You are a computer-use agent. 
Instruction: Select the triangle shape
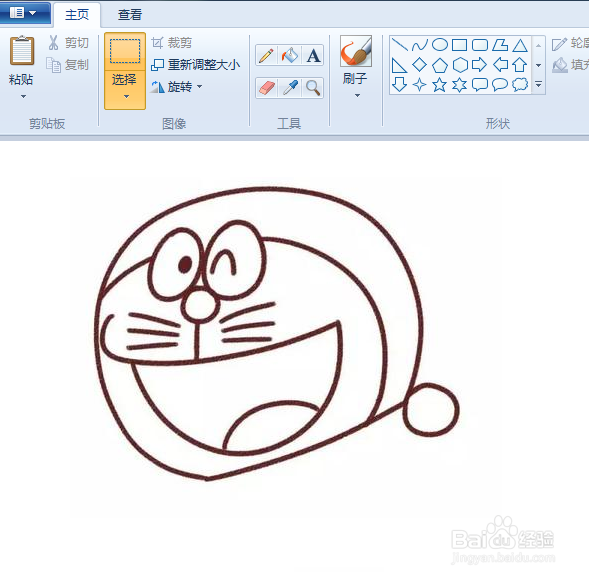tap(520, 45)
